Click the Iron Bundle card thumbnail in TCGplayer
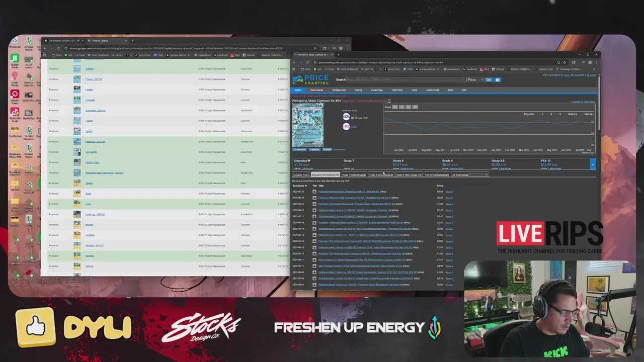Viewport: 644px width, 362px height. (x=77, y=152)
